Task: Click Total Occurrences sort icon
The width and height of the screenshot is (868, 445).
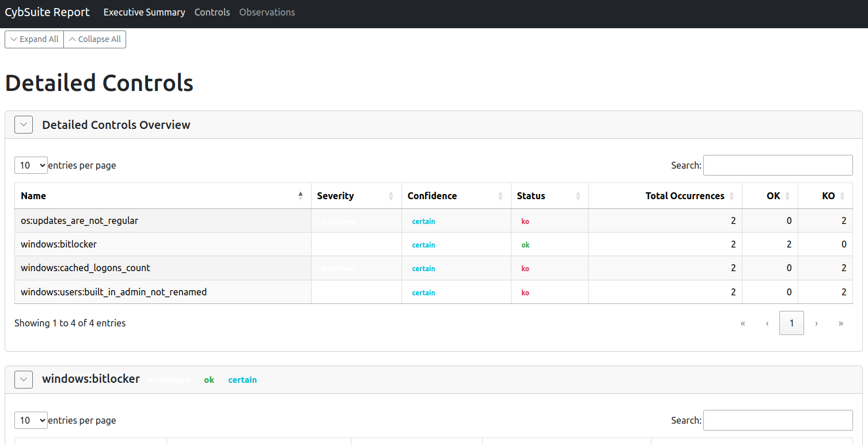Action: click(731, 196)
